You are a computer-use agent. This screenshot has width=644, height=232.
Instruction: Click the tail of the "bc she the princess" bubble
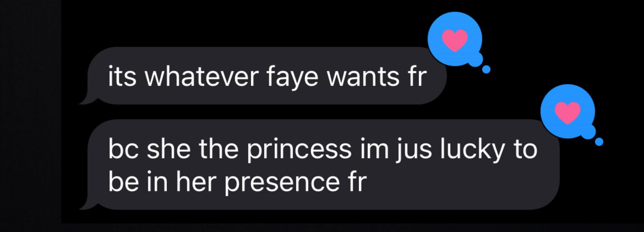pos(85,204)
